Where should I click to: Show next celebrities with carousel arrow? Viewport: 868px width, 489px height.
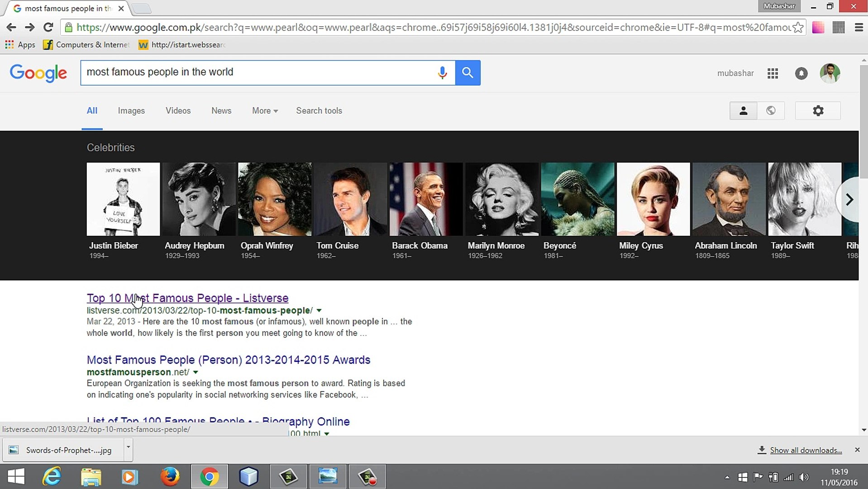[849, 199]
